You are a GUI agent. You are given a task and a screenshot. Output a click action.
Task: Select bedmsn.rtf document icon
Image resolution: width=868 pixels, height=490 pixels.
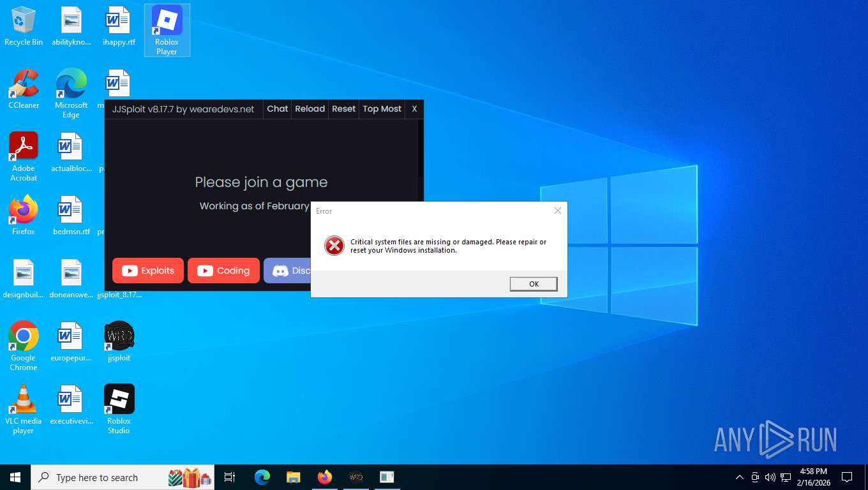point(71,216)
